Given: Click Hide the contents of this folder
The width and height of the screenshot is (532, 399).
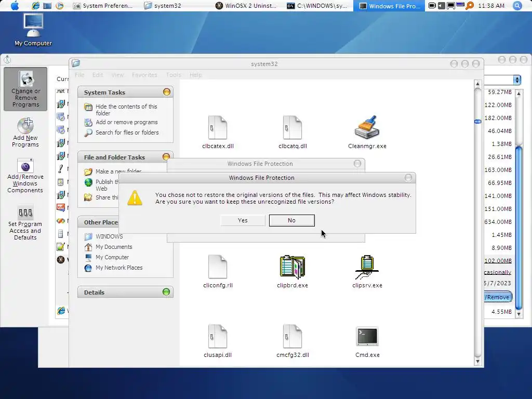Looking at the screenshot, I should tap(126, 110).
